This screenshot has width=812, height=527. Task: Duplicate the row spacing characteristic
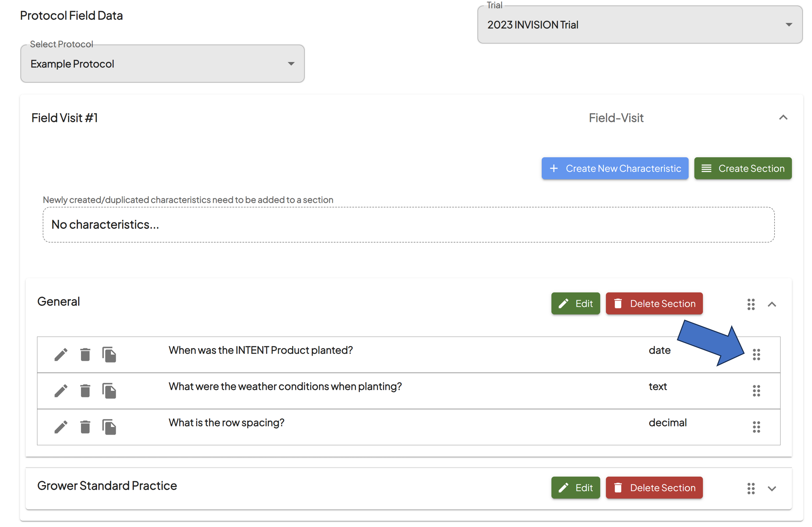[x=109, y=427]
